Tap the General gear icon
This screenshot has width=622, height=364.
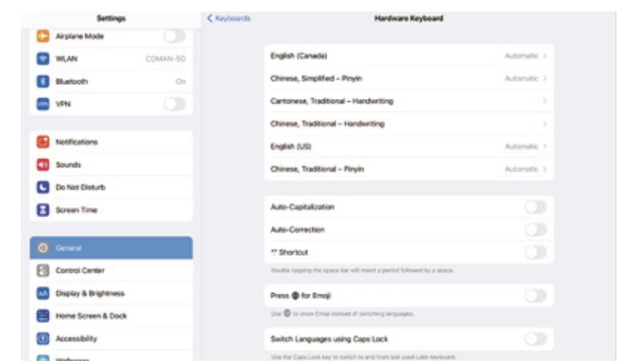(43, 247)
